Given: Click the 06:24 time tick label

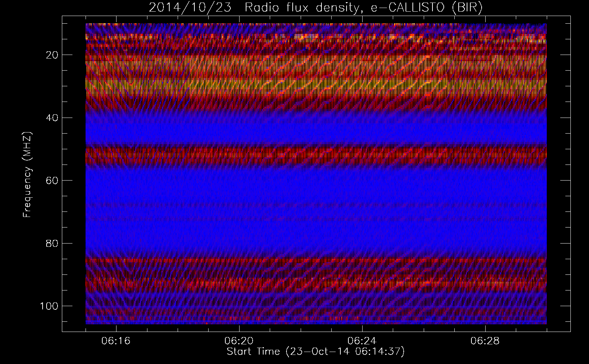Looking at the screenshot, I should (x=362, y=341).
